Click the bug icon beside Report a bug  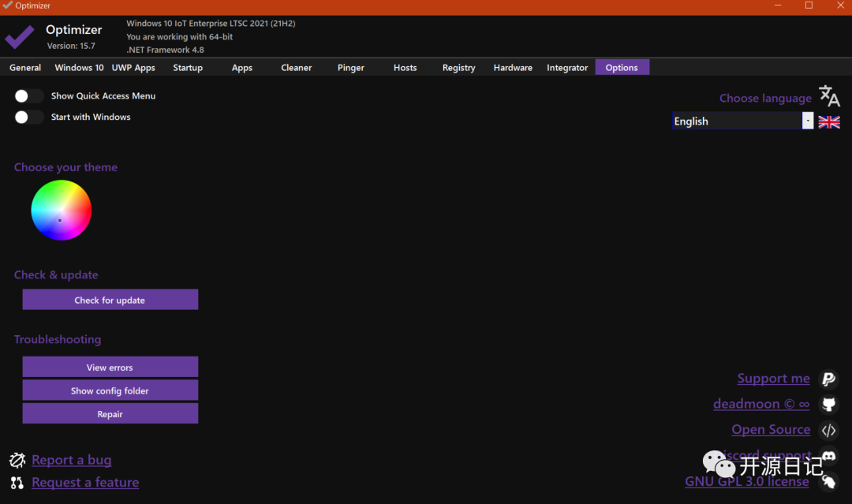17,460
